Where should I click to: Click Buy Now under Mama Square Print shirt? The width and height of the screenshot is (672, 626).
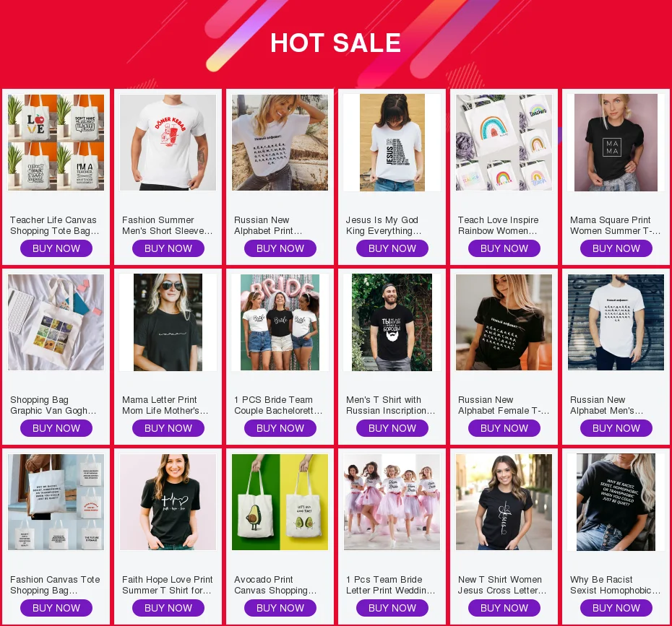616,248
